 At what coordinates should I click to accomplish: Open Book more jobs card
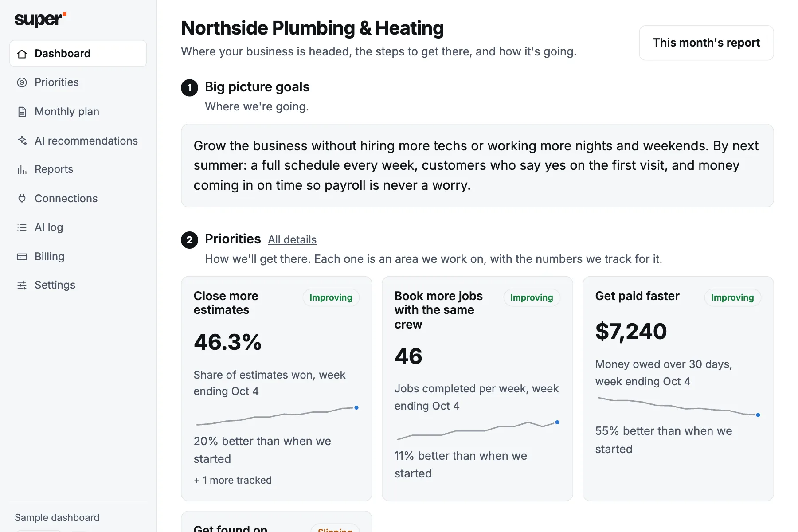(x=477, y=389)
